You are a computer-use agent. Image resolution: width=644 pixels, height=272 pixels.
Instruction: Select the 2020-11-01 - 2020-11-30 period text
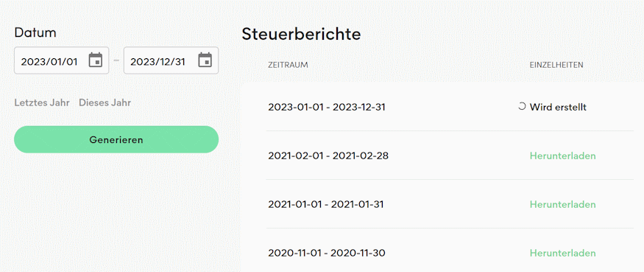coord(327,253)
